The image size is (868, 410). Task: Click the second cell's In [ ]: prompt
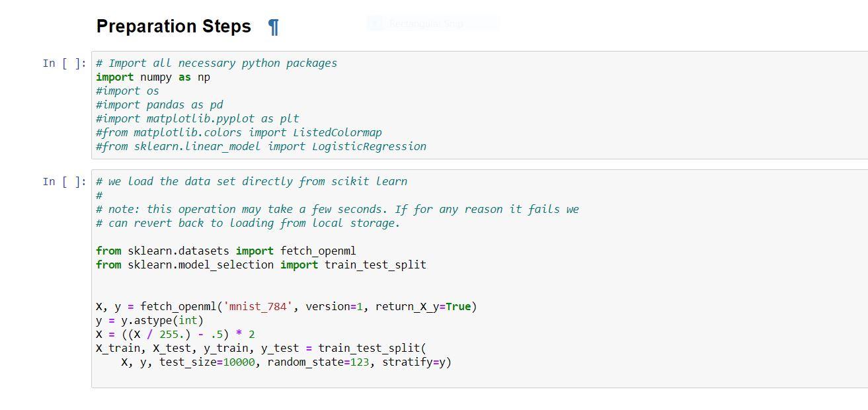63,181
